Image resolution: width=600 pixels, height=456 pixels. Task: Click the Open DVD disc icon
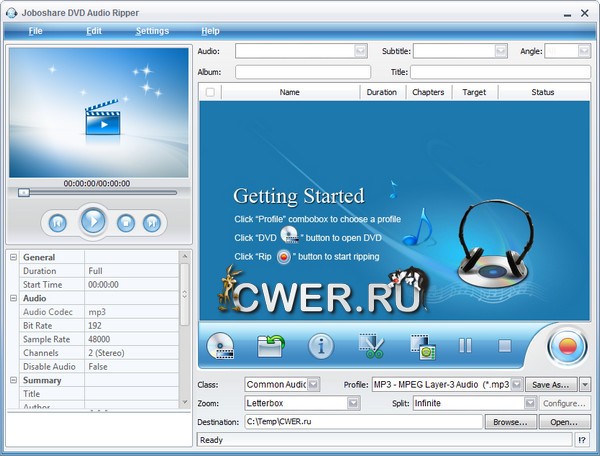(x=221, y=347)
